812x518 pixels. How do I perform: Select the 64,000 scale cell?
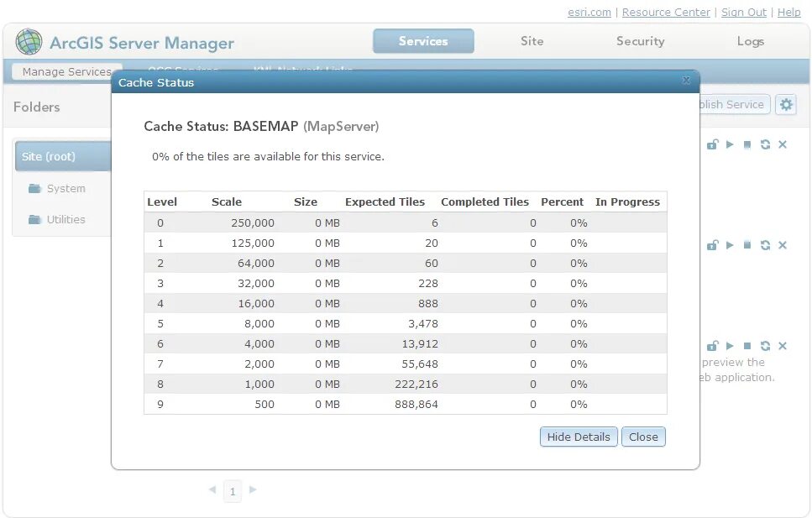point(256,263)
